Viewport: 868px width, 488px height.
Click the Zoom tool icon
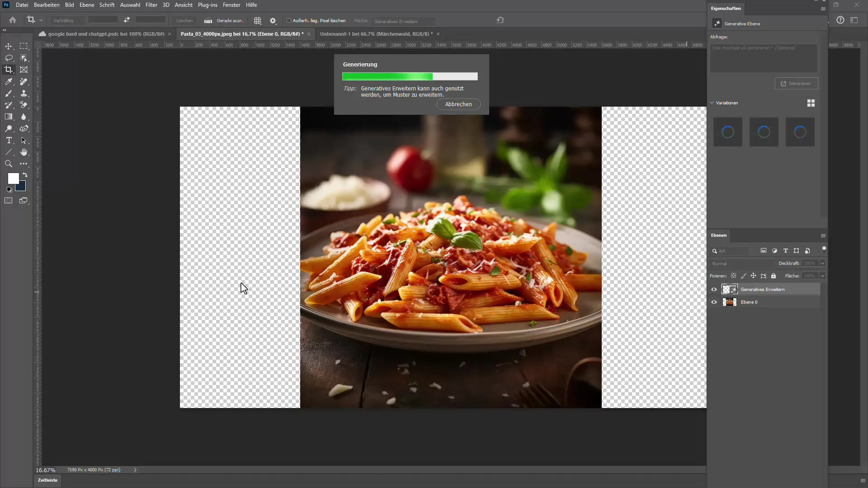(x=9, y=164)
